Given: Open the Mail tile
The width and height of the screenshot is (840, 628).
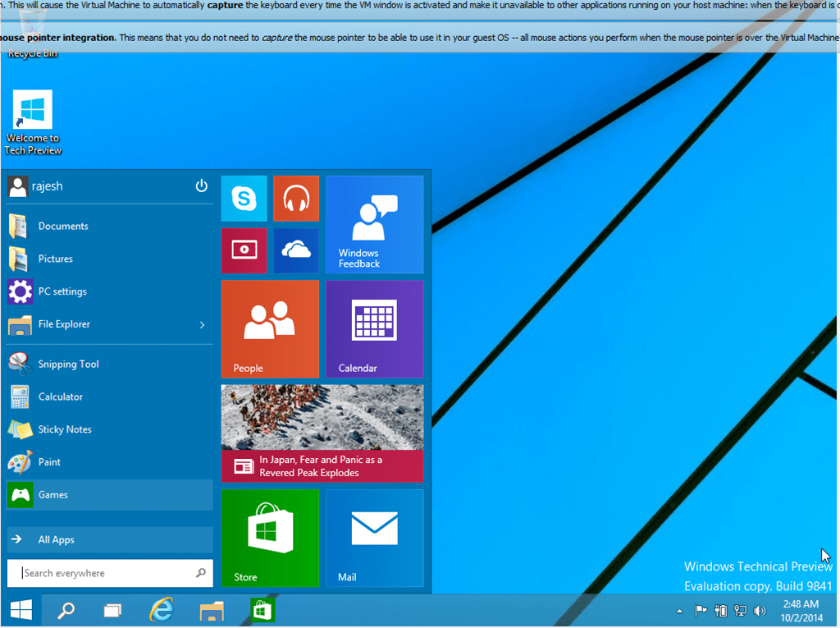Looking at the screenshot, I should (374, 538).
